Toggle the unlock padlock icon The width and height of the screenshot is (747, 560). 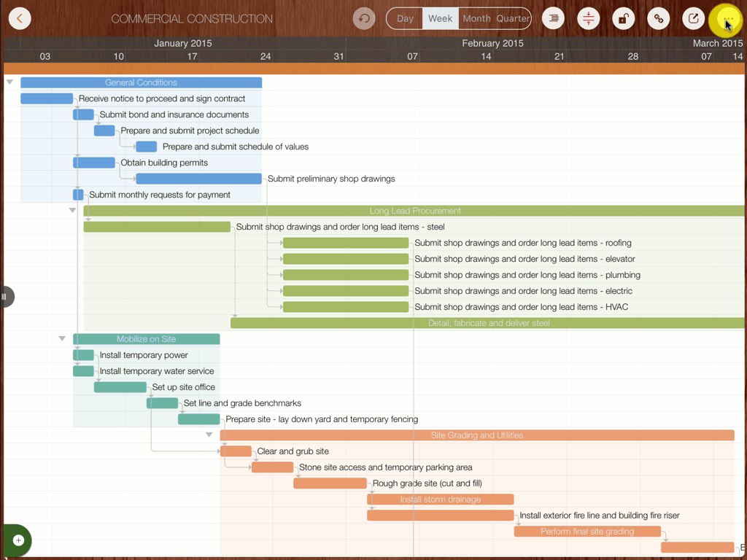tap(623, 19)
